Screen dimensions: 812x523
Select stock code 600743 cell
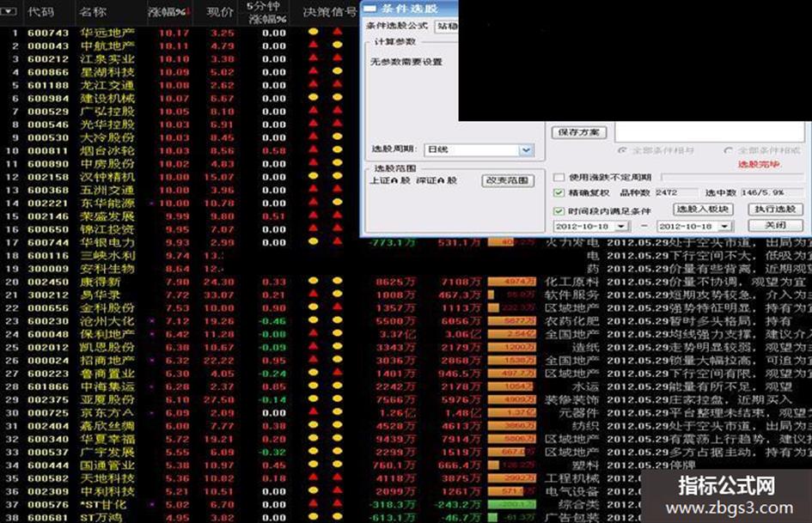(48, 33)
